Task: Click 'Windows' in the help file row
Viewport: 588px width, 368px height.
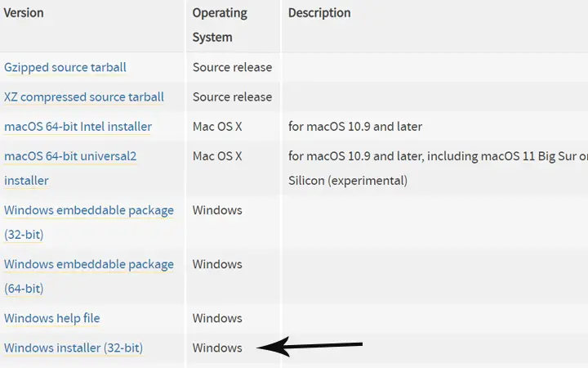Action: 217,318
